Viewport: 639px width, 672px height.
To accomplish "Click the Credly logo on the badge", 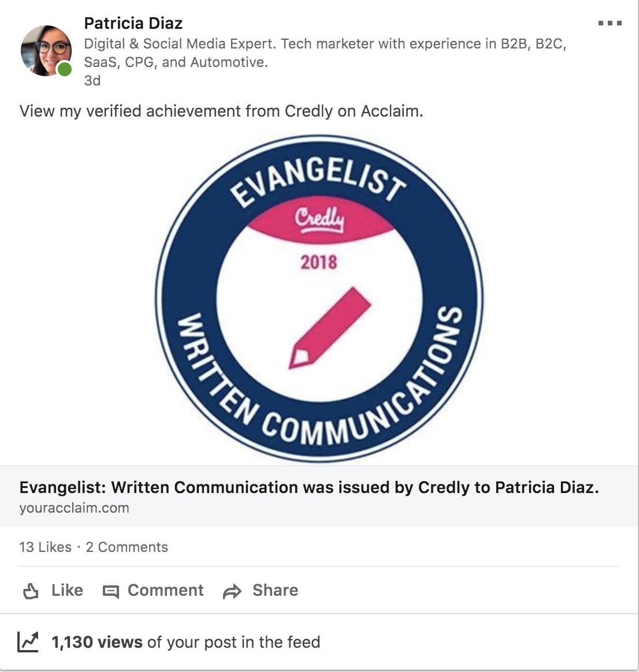I will coord(319,219).
